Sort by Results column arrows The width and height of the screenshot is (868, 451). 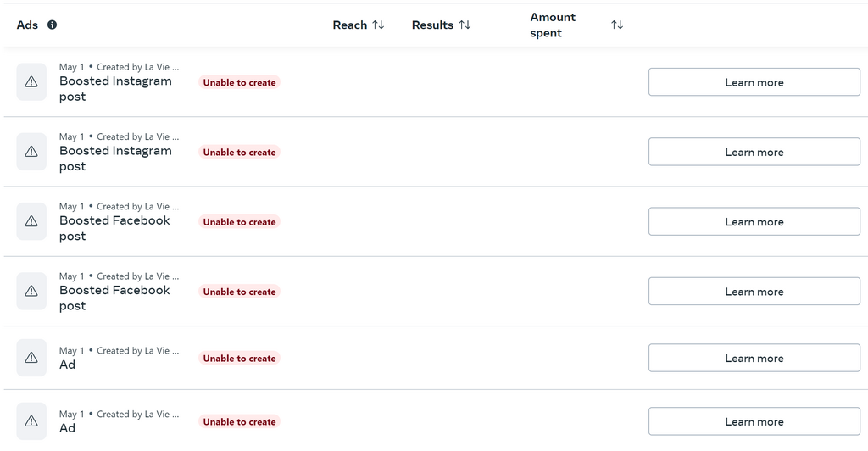tap(465, 25)
